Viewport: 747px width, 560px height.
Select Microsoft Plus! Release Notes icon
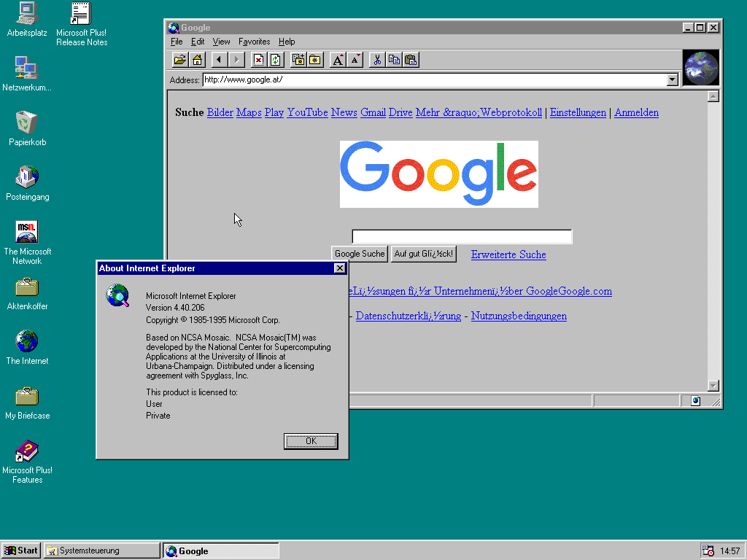(82, 25)
